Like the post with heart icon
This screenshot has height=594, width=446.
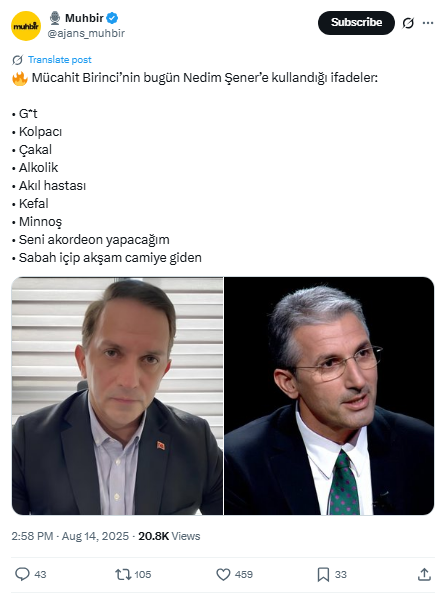click(x=223, y=575)
